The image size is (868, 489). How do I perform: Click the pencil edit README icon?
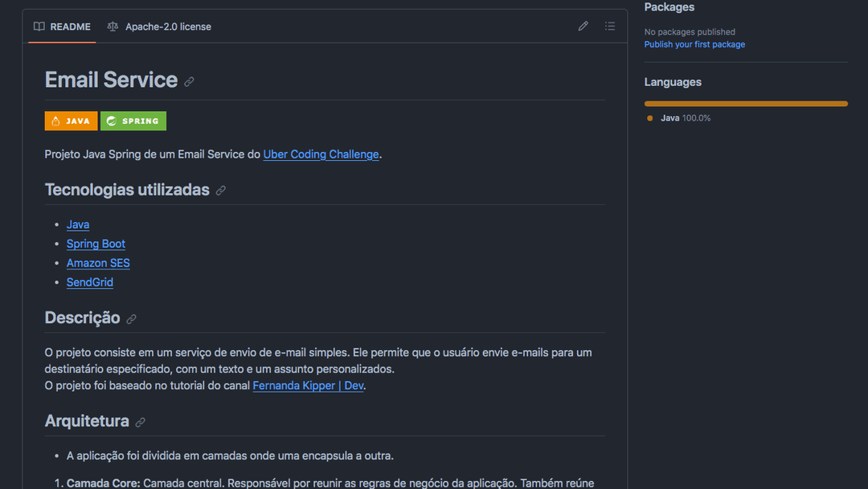pyautogui.click(x=583, y=26)
